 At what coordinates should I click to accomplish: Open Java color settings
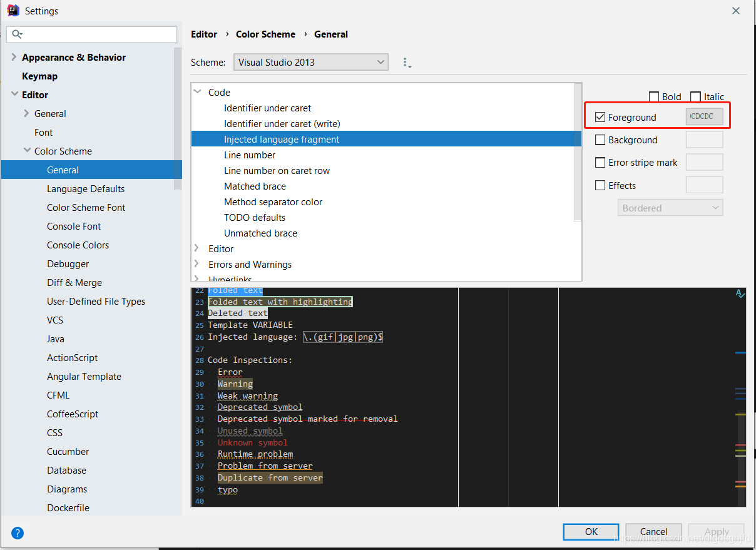(x=56, y=339)
